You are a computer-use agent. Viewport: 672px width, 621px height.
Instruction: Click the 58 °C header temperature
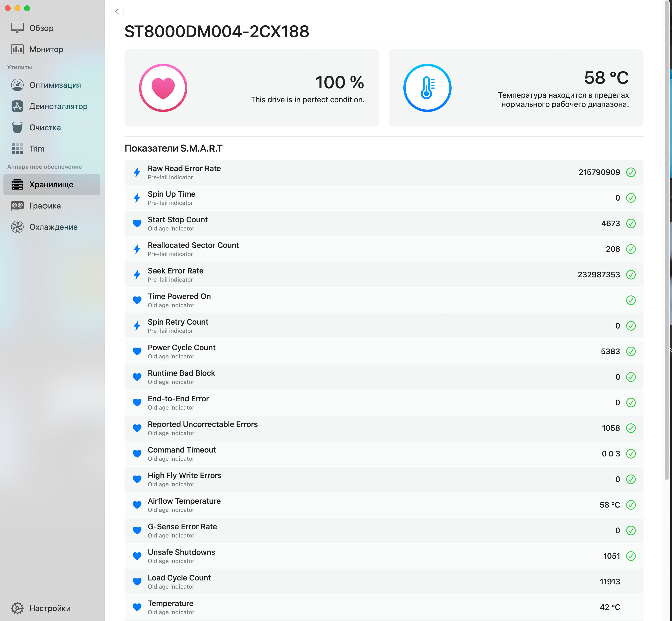click(606, 78)
